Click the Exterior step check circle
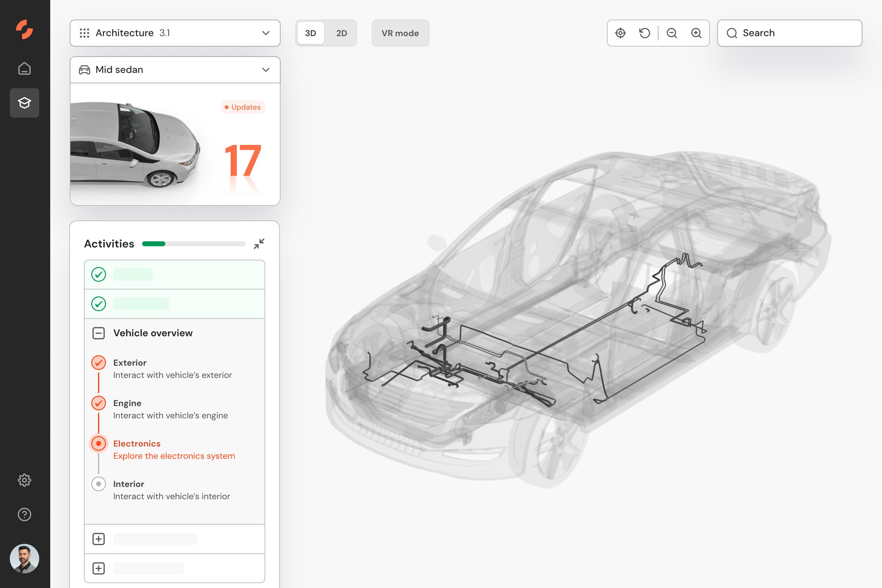Viewport: 882px width, 588px height. click(x=99, y=363)
